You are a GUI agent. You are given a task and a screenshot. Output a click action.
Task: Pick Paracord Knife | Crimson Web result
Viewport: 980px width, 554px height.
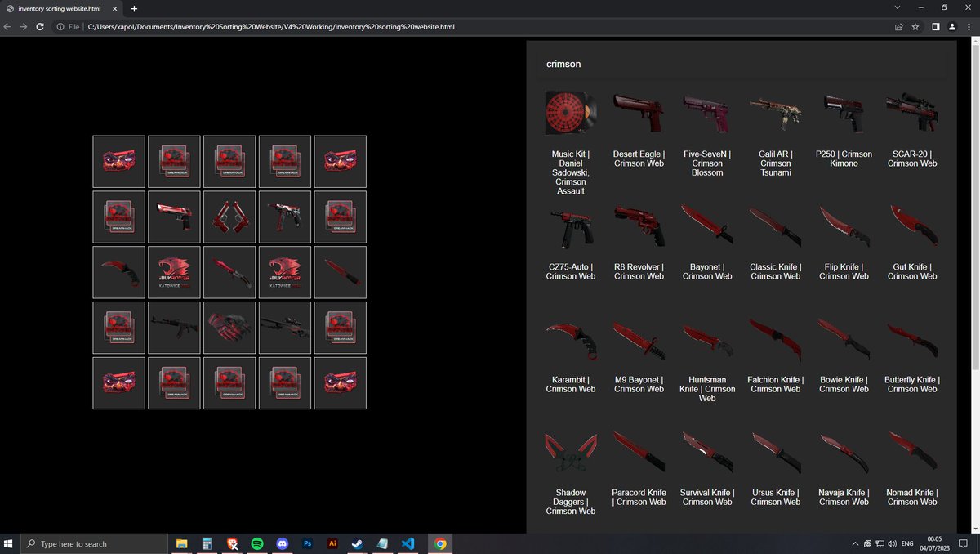pyautogui.click(x=639, y=467)
